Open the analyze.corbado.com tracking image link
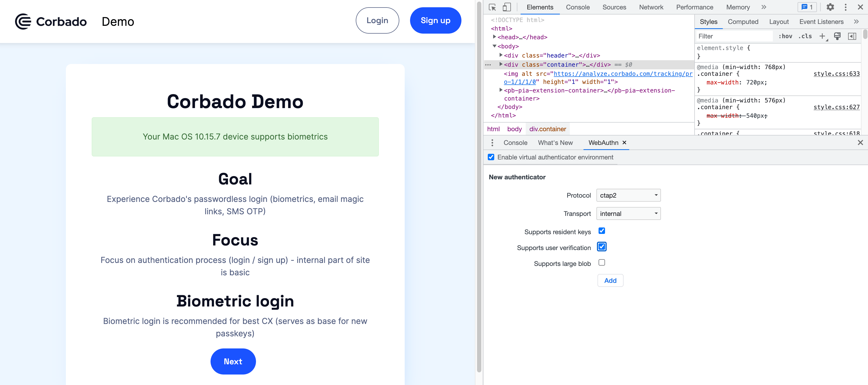The image size is (868, 385). [x=623, y=74]
